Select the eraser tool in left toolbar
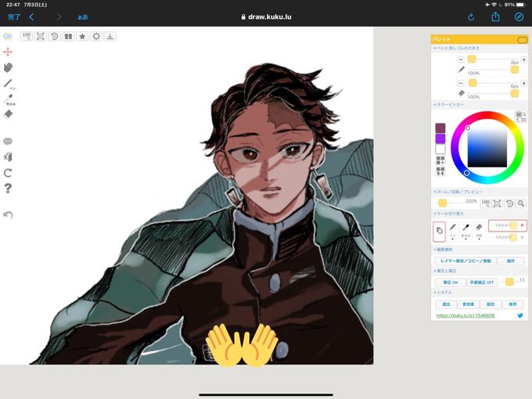532x399 pixels. tap(8, 114)
